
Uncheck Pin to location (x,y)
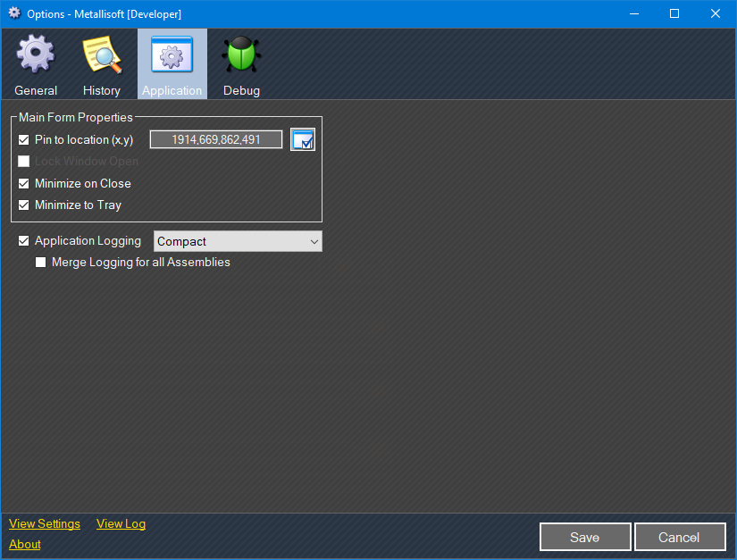(24, 140)
